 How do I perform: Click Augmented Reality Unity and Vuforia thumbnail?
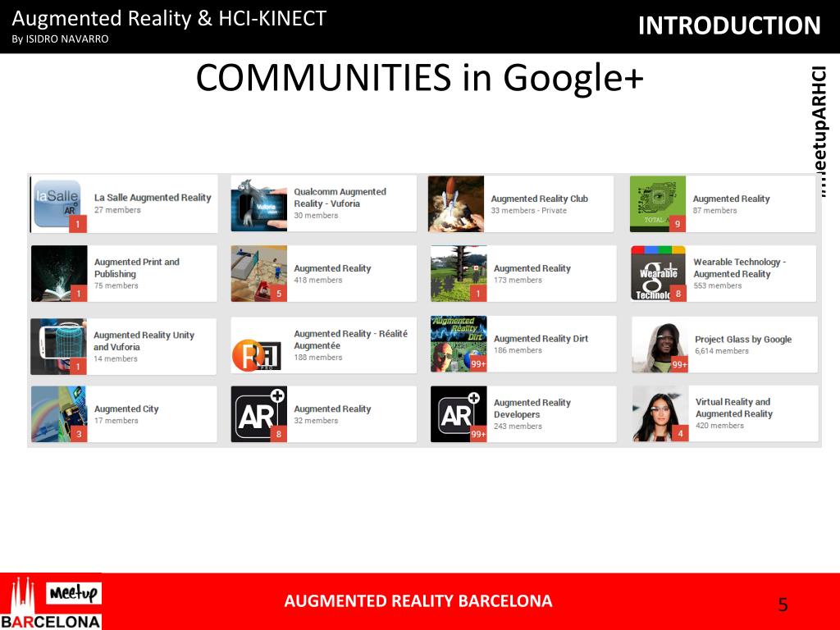click(x=58, y=347)
